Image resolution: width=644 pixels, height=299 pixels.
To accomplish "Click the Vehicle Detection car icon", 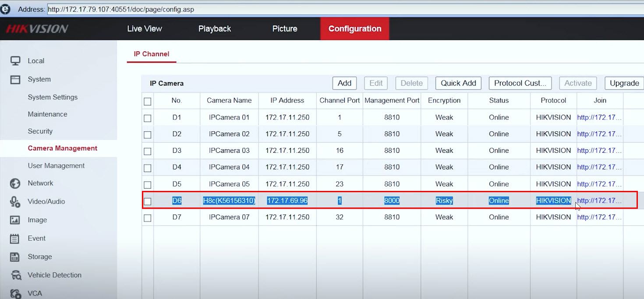I will click(x=16, y=275).
